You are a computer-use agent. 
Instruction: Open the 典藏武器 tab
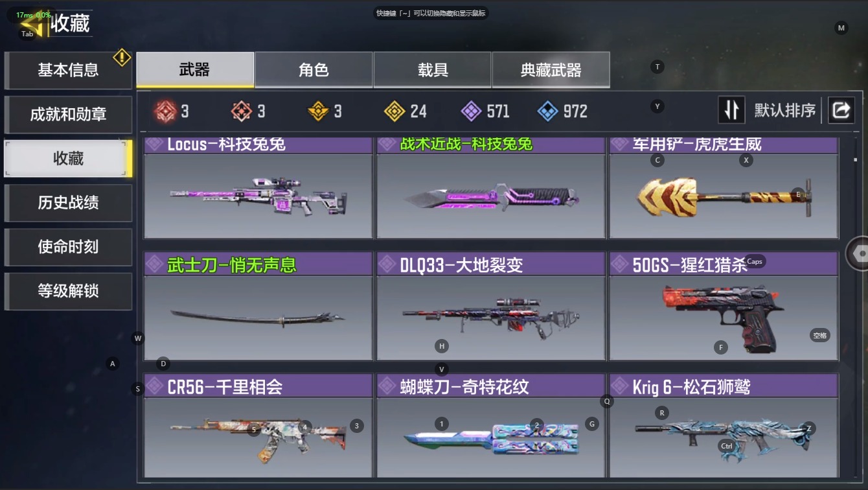tap(551, 70)
